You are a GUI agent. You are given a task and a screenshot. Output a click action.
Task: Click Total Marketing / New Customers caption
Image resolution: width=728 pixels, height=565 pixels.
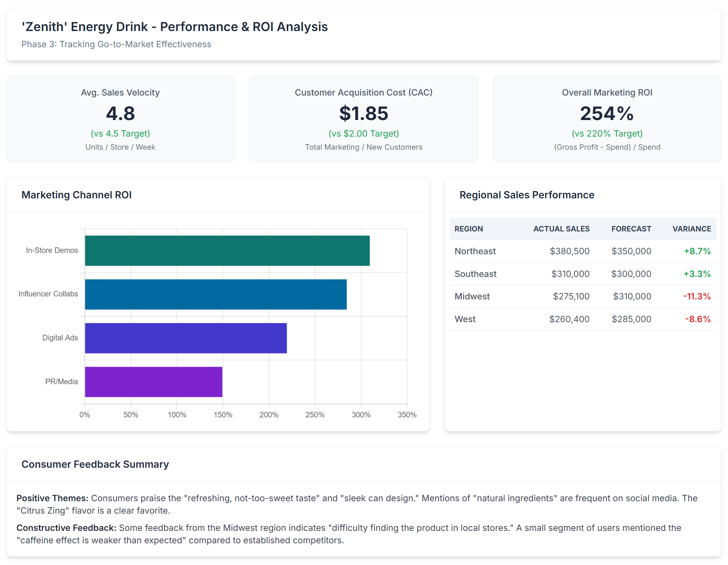(364, 147)
